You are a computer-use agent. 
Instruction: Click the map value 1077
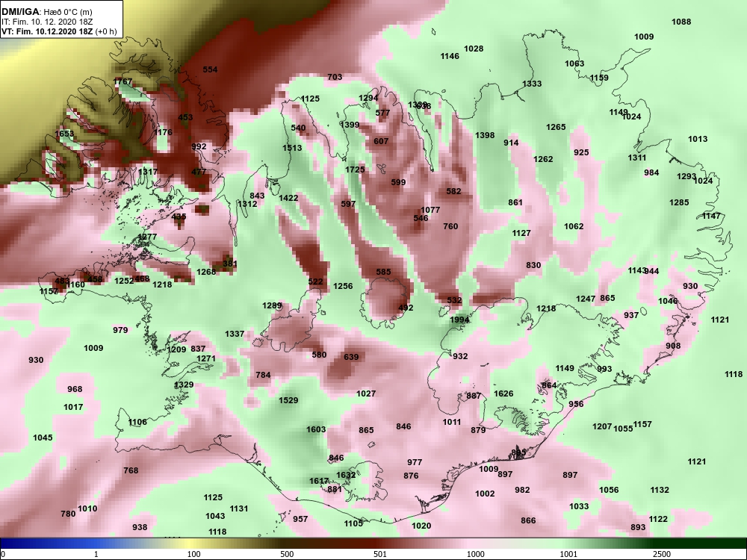coord(430,210)
